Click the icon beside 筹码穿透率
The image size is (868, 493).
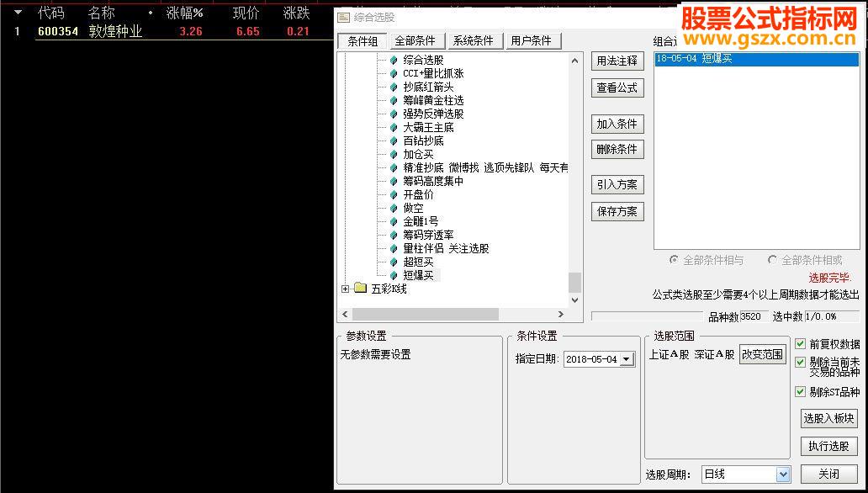point(394,236)
